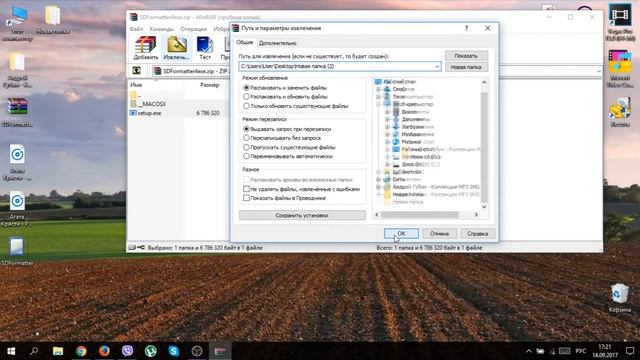
Task: Click the WinRAR status bar drive icon
Action: tap(132, 247)
